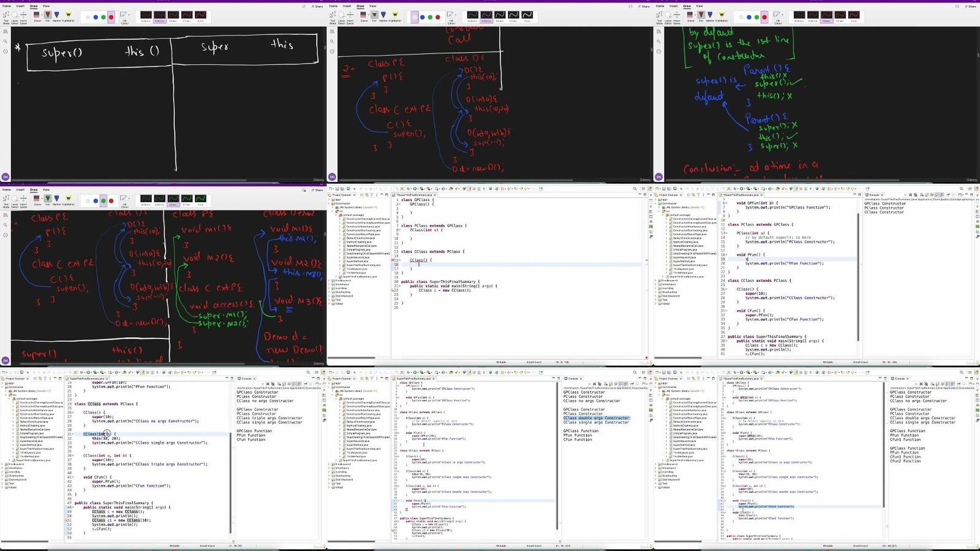Collapse Constructor project in center Eclipse tree
Screen dimensions: 980x551
point(329,203)
